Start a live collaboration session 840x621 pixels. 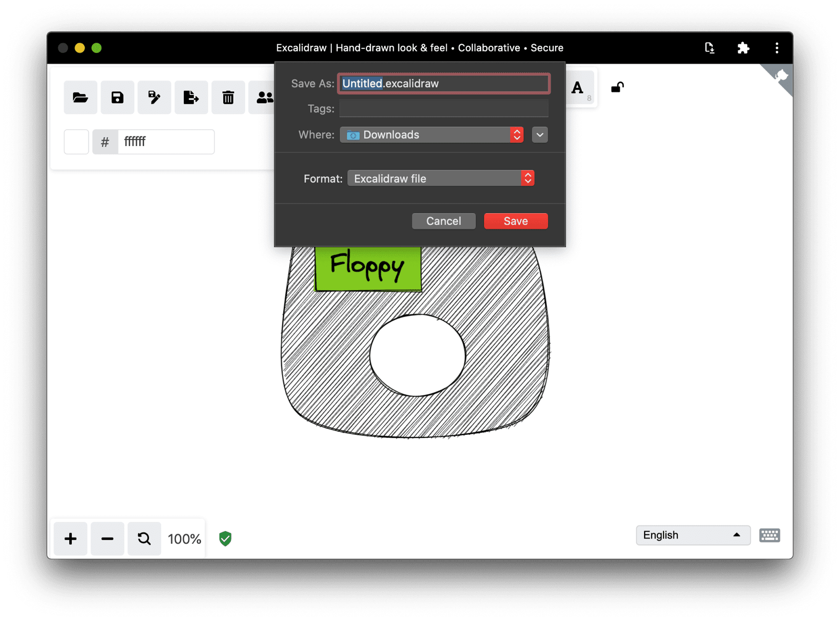[x=265, y=97]
